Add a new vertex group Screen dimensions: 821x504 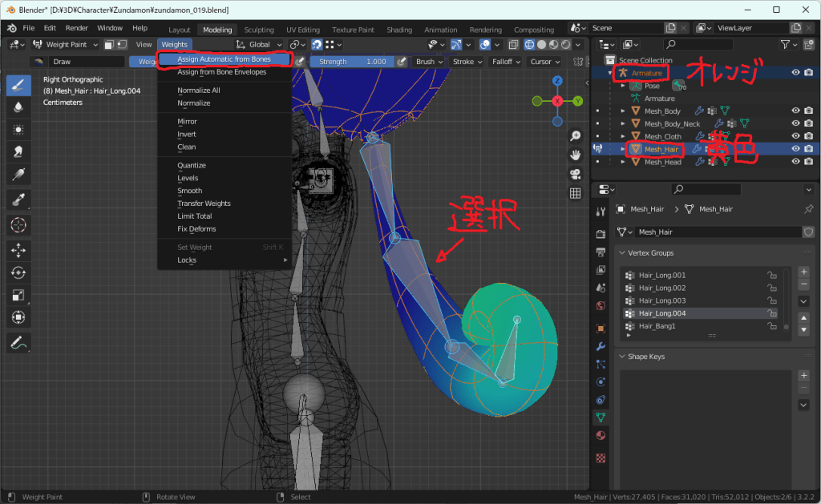(x=803, y=272)
